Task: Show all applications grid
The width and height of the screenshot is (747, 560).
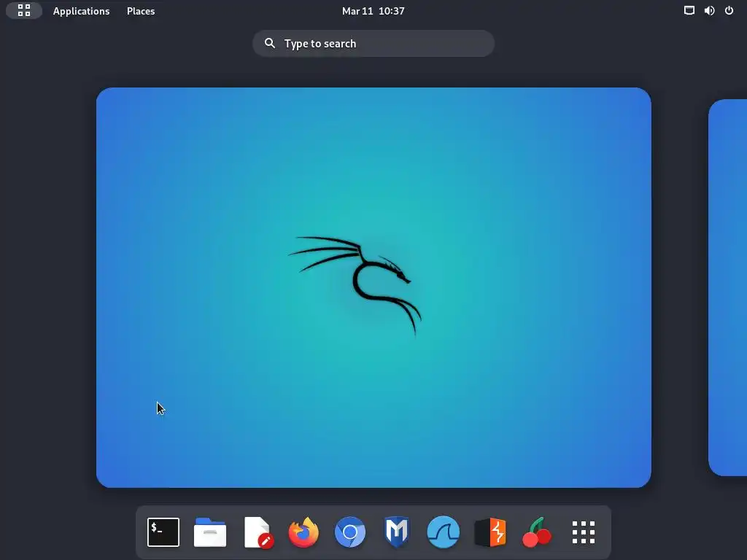Action: click(x=584, y=532)
